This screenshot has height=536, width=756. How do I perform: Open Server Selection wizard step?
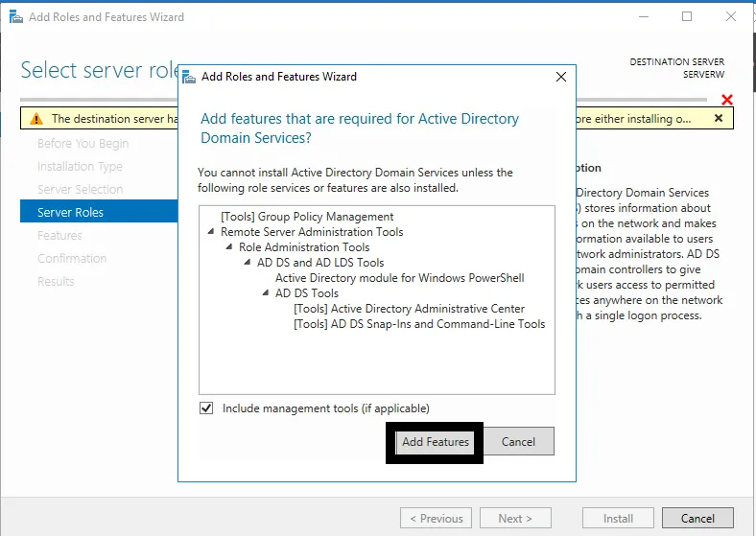pyautogui.click(x=80, y=190)
